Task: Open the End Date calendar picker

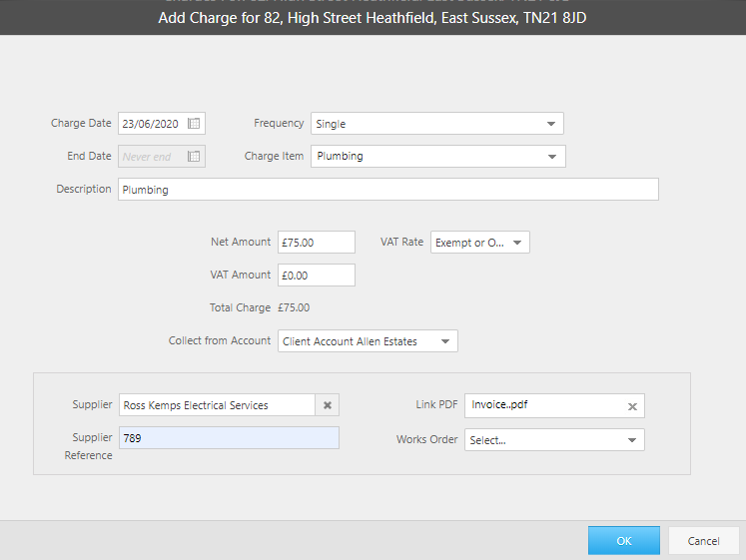Action: click(x=194, y=157)
